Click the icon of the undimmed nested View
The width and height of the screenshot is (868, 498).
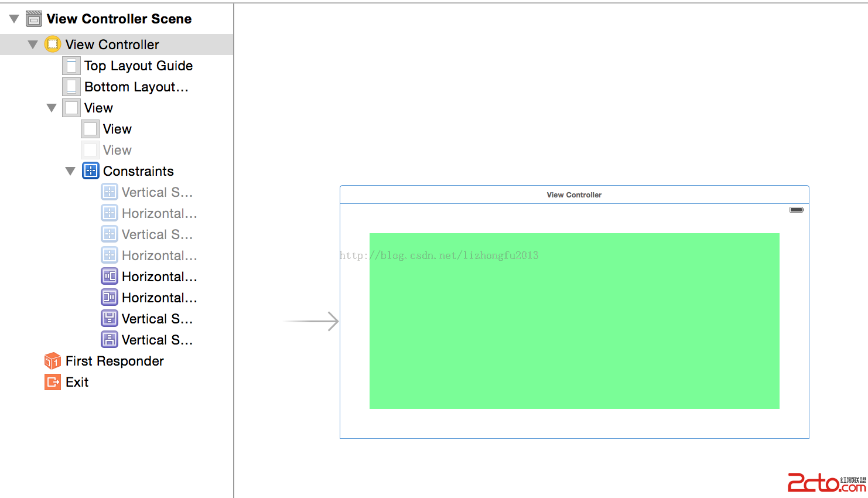pyautogui.click(x=90, y=129)
